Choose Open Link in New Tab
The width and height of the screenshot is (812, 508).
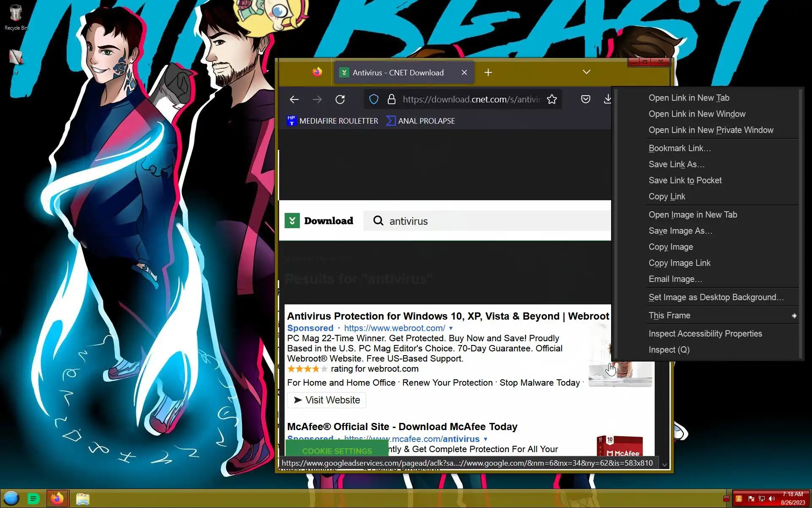point(689,98)
